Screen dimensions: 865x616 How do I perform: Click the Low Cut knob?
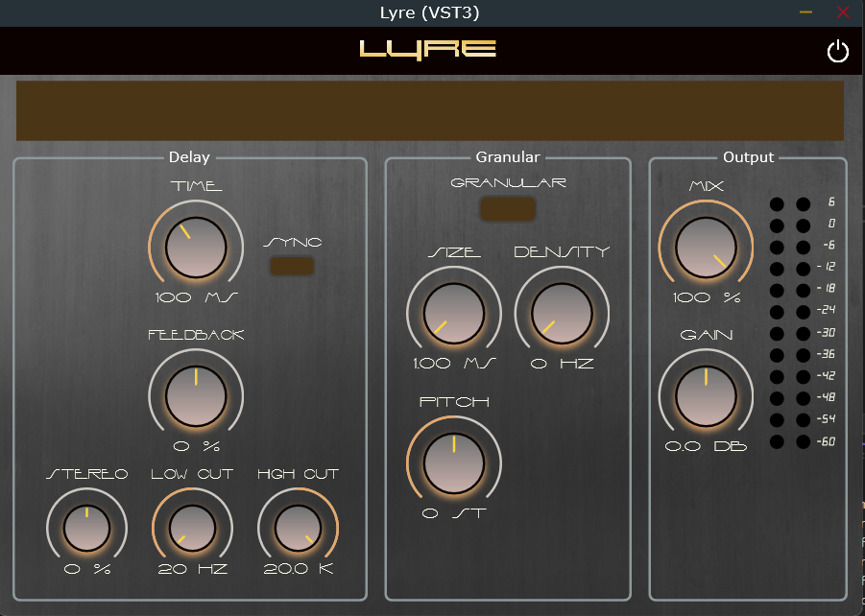(192, 529)
